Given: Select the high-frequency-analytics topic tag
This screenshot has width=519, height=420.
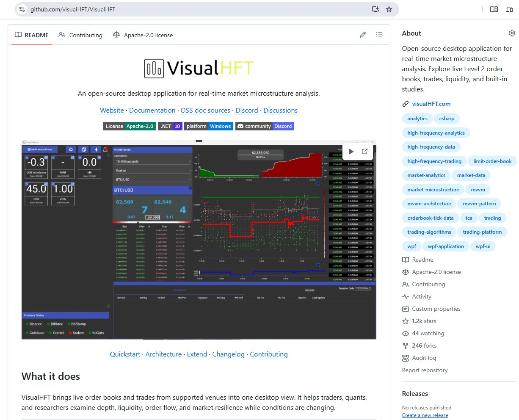Looking at the screenshot, I should point(436,133).
